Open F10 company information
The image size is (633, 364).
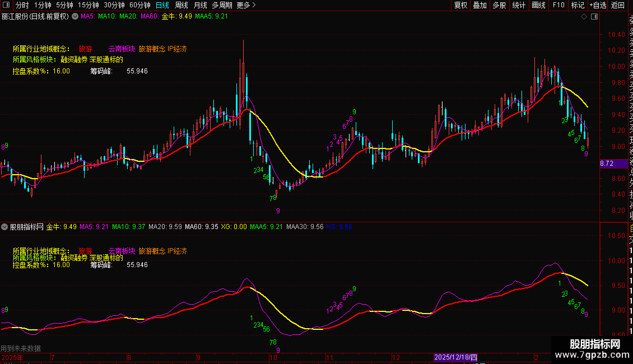pyautogui.click(x=558, y=5)
